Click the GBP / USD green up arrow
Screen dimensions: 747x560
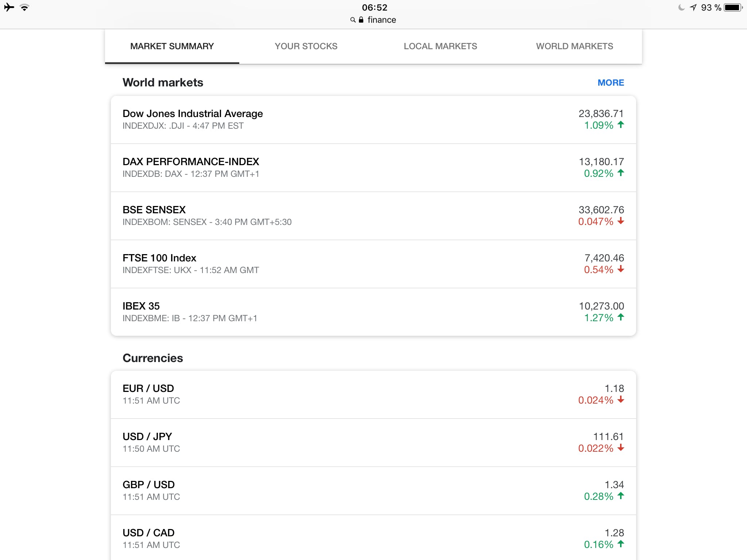point(621,496)
